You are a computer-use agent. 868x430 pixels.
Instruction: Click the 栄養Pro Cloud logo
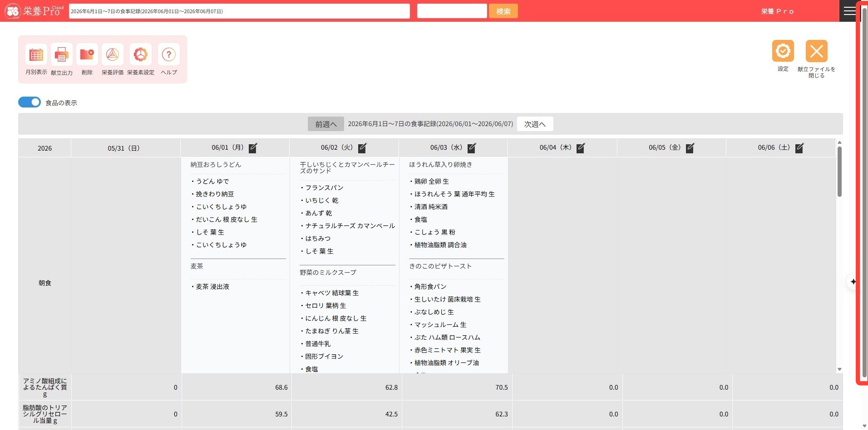(x=34, y=10)
